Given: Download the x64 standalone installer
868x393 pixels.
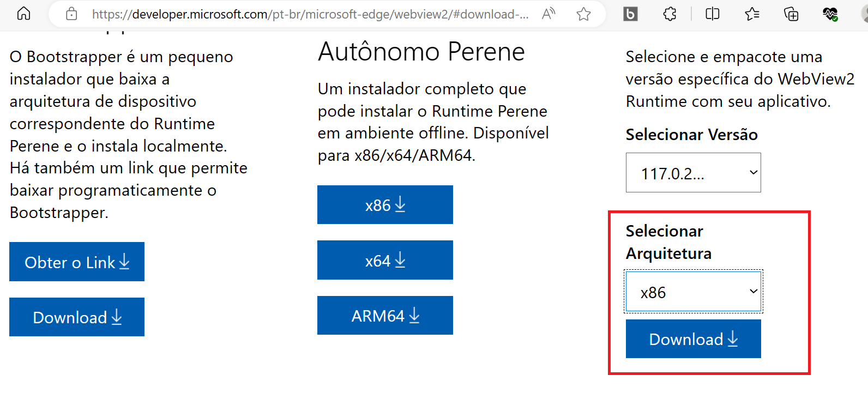Looking at the screenshot, I should (385, 260).
